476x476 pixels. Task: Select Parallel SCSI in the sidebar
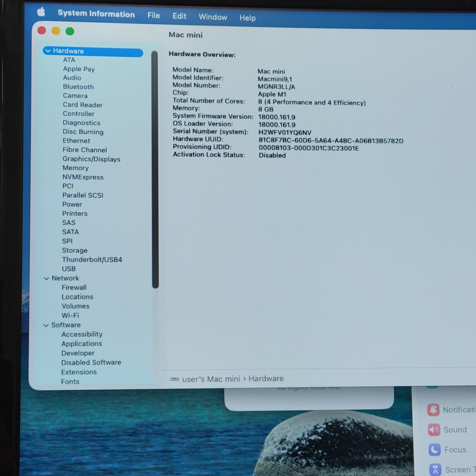point(83,195)
